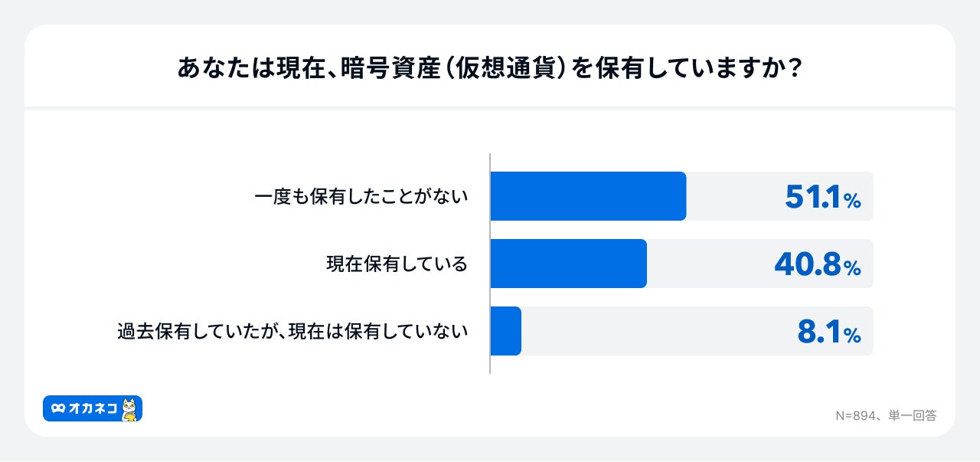Click the question mark ending the title
This screenshot has width=980, height=462.
tap(794, 69)
